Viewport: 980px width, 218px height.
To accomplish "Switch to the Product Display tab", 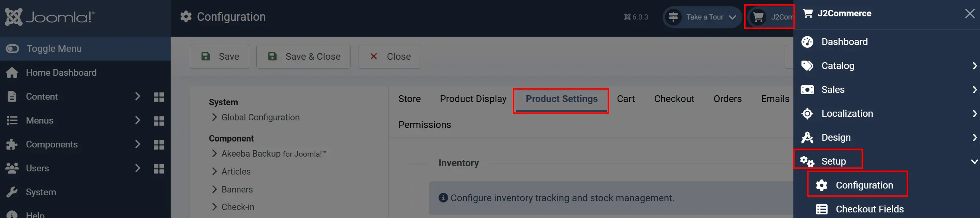I will click(x=473, y=99).
